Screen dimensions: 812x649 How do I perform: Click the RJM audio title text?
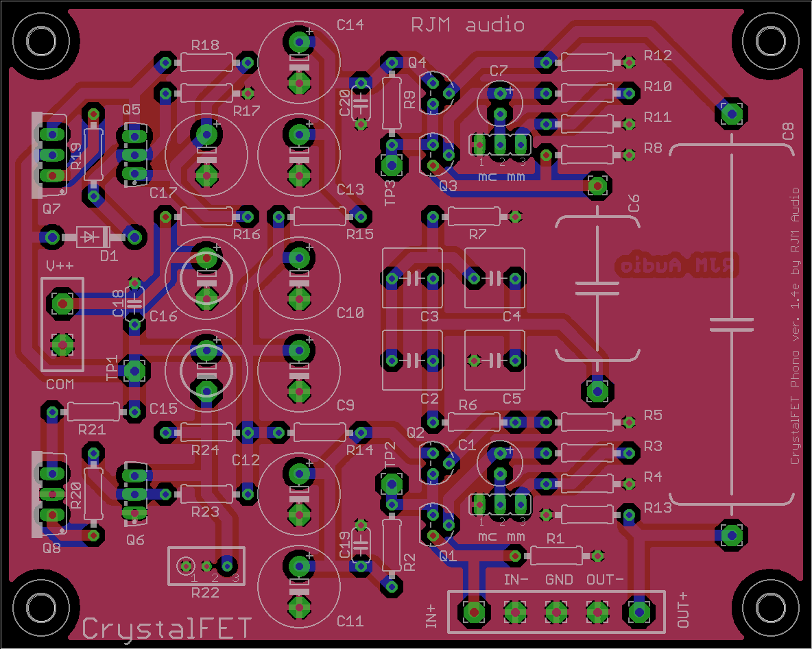point(467,25)
